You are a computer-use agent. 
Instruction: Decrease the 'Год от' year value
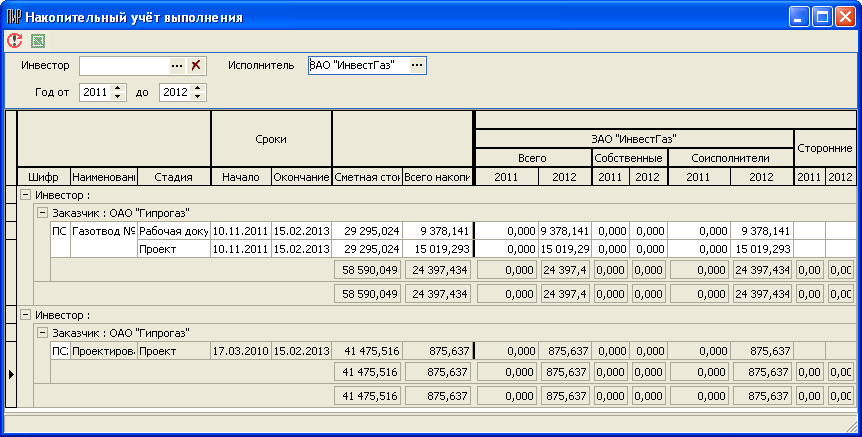click(x=118, y=96)
